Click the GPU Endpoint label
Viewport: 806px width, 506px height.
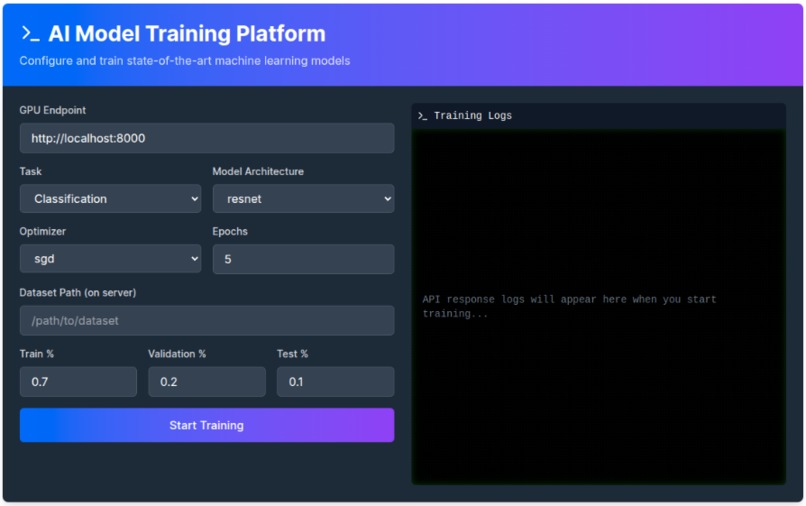52,110
